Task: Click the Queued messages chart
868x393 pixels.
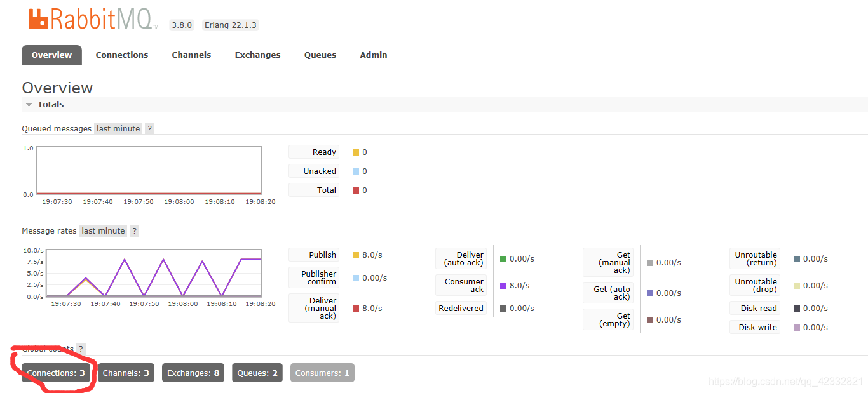Action: click(x=149, y=170)
